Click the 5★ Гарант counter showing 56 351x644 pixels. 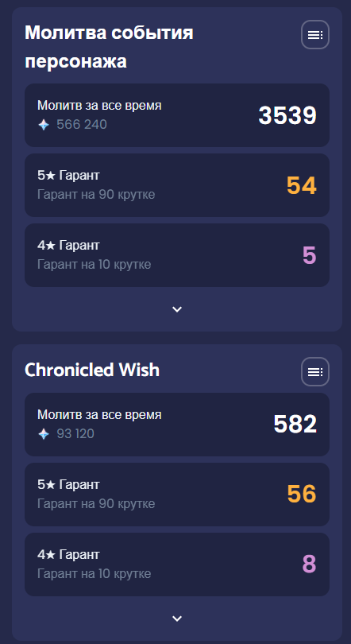click(x=302, y=494)
